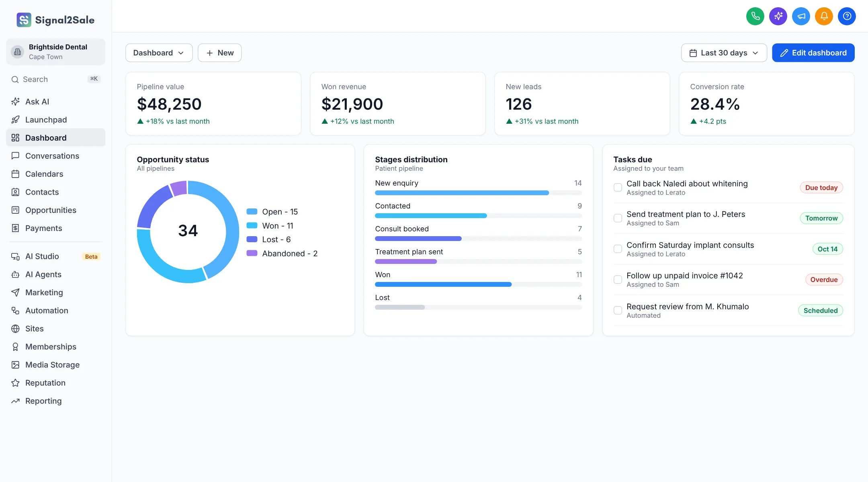868x482 pixels.
Task: Click the Ask AI sparkle icon
Action: tap(15, 102)
